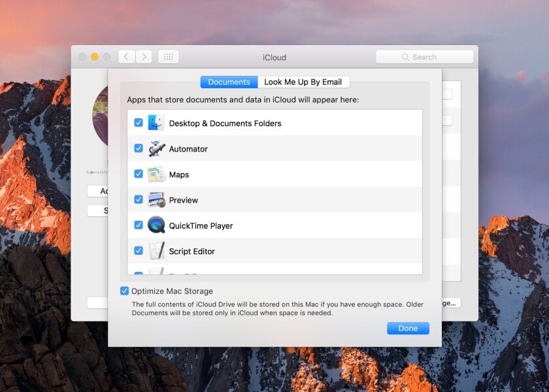Image resolution: width=549 pixels, height=392 pixels.
Task: Switch to Look Me Up By Email tab
Action: point(303,82)
